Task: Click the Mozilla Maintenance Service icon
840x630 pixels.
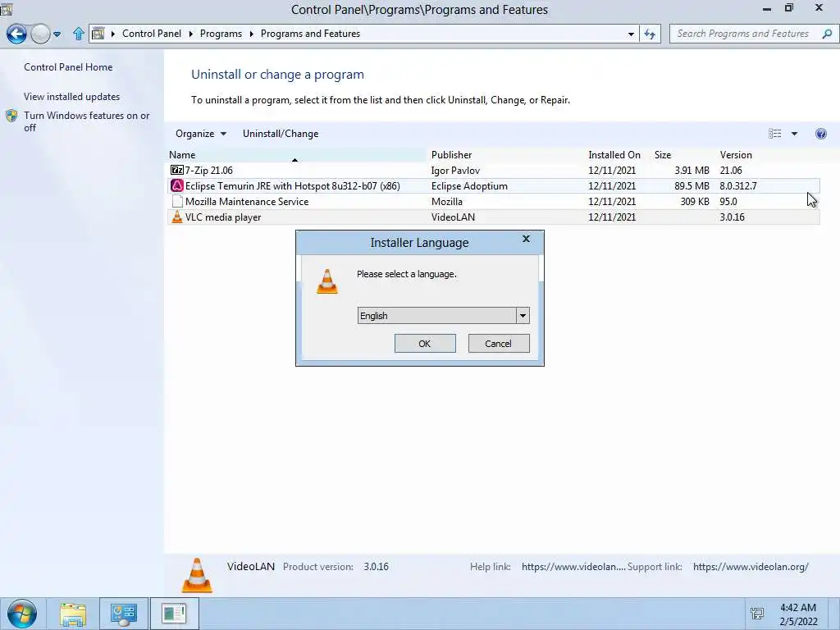Action: click(177, 201)
